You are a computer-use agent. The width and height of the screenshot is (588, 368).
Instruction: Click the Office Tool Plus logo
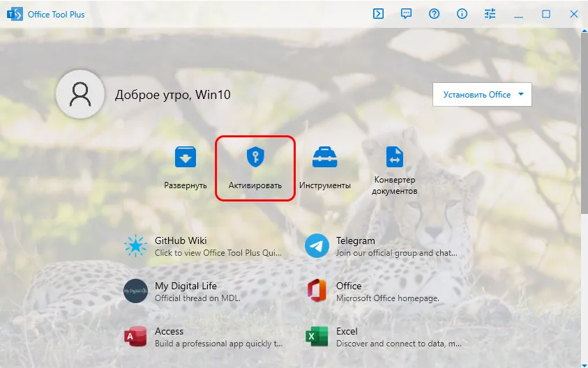click(15, 14)
